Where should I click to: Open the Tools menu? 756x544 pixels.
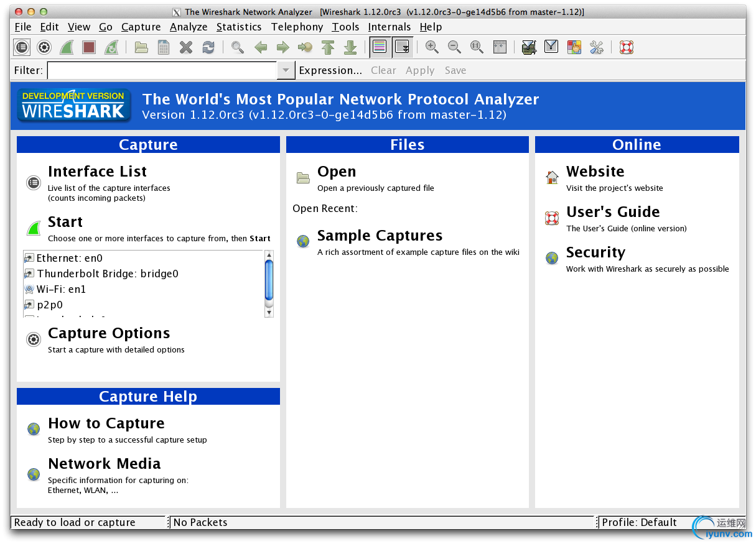click(x=345, y=27)
